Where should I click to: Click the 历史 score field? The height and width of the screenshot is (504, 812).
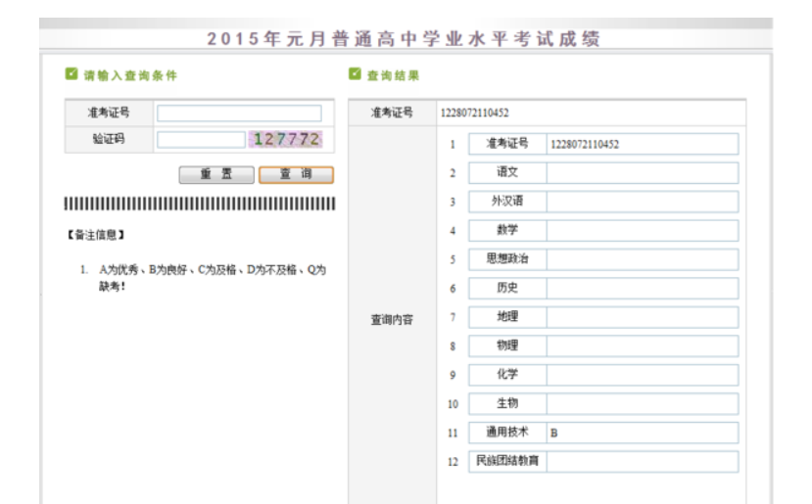642,289
